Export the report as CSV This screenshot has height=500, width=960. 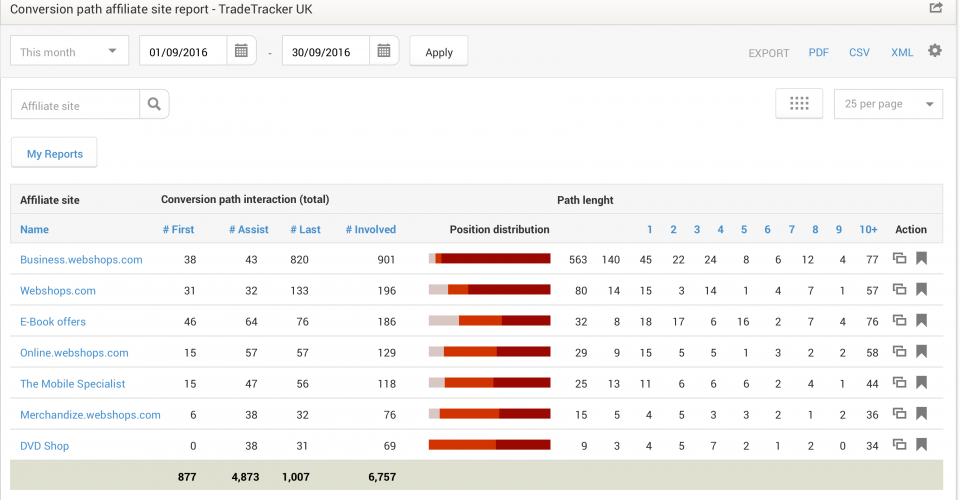tap(859, 52)
